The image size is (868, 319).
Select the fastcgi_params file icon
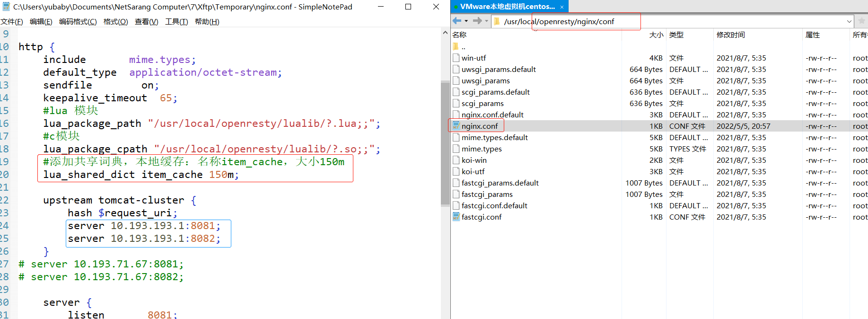point(456,194)
